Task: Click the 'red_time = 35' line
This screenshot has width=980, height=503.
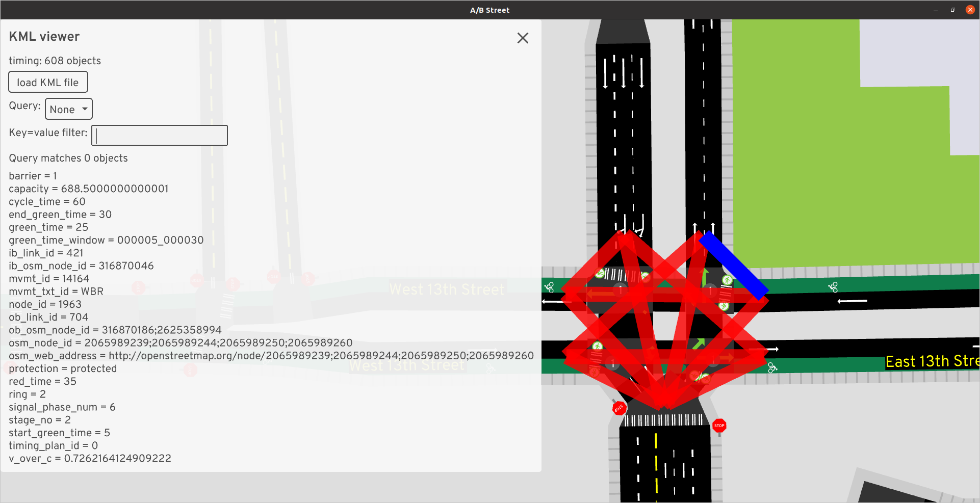Action: (43, 381)
